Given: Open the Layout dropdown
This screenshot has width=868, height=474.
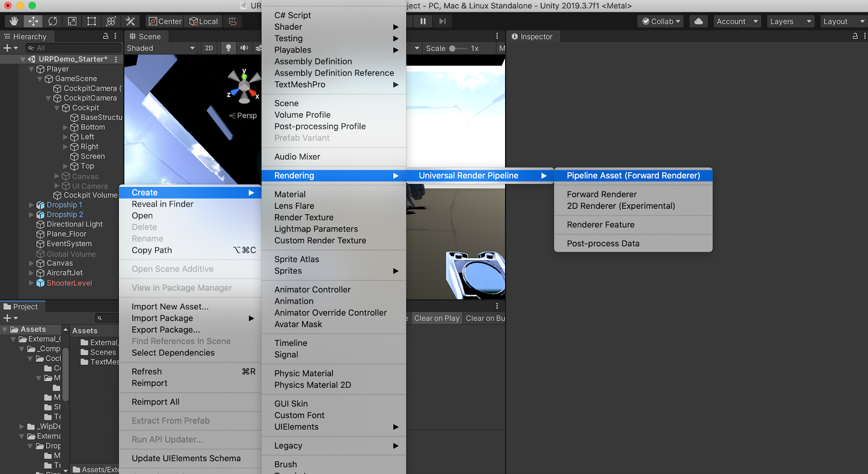Looking at the screenshot, I should point(844,21).
